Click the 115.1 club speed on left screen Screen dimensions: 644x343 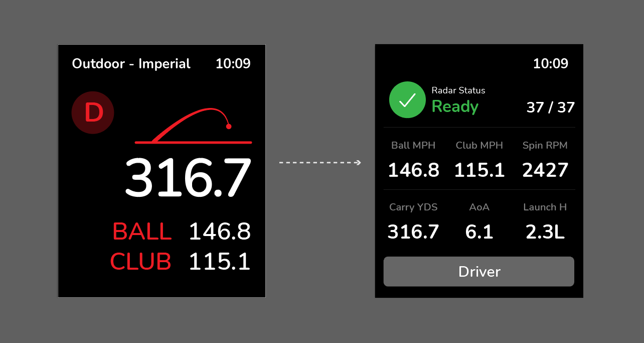(220, 262)
